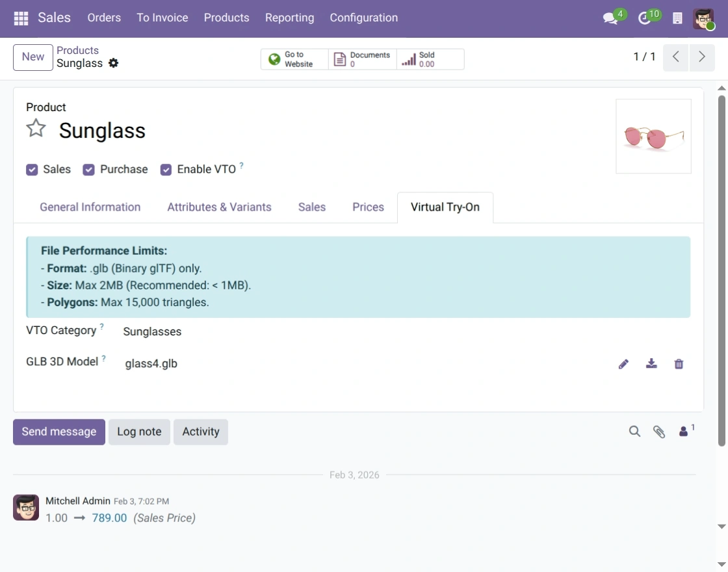Open the Documents stat button
The height and width of the screenshot is (572, 728).
[363, 59]
